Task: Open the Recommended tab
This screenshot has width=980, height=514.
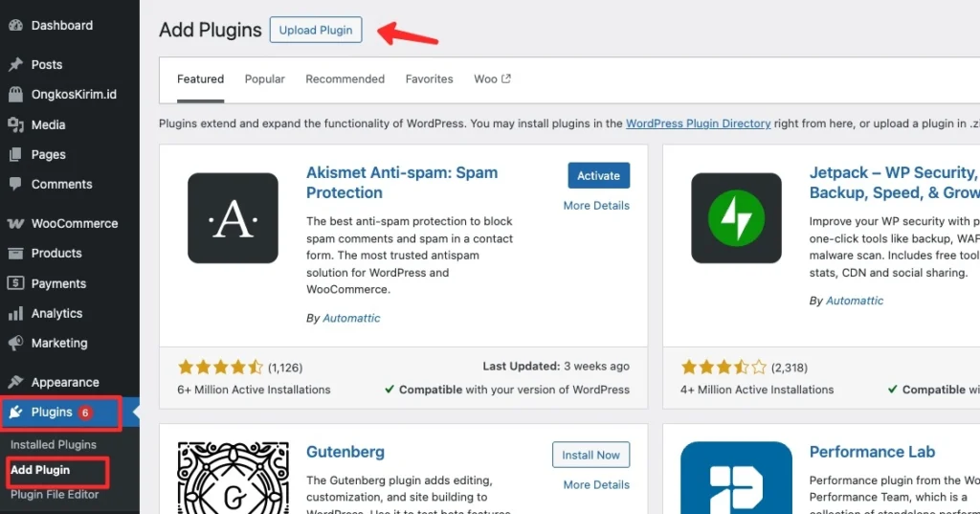Action: pyautogui.click(x=345, y=79)
